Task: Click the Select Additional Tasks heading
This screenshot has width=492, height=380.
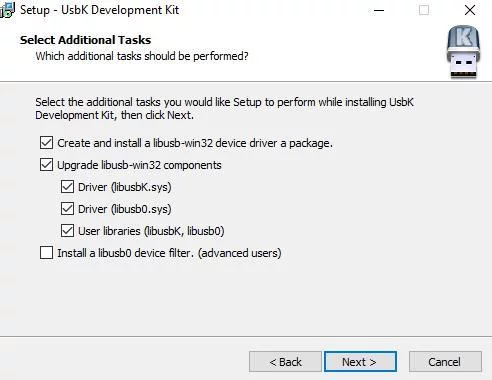Action: click(x=85, y=40)
